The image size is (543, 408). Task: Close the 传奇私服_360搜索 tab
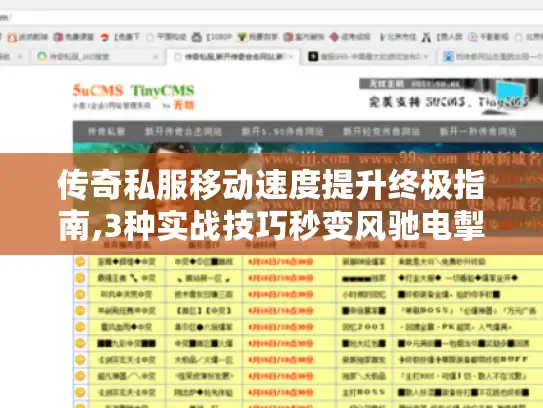coord(155,56)
